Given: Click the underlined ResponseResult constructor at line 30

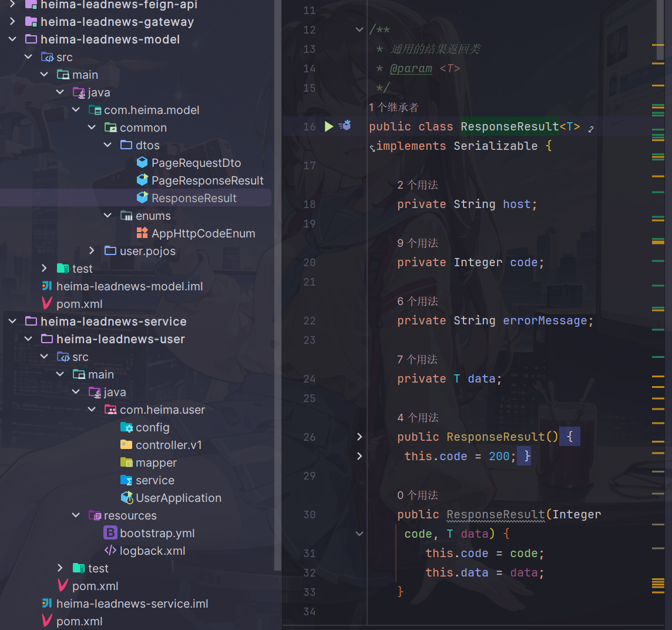Looking at the screenshot, I should click(x=495, y=515).
